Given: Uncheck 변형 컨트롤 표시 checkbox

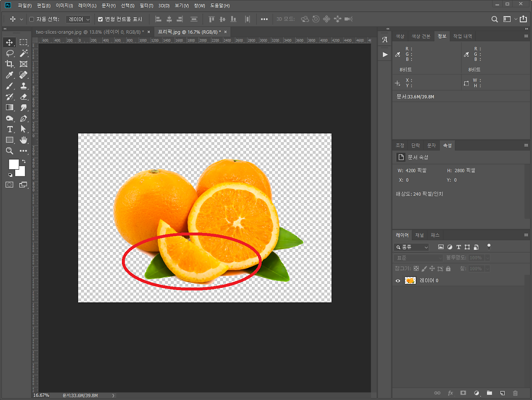Looking at the screenshot, I should (x=100, y=19).
